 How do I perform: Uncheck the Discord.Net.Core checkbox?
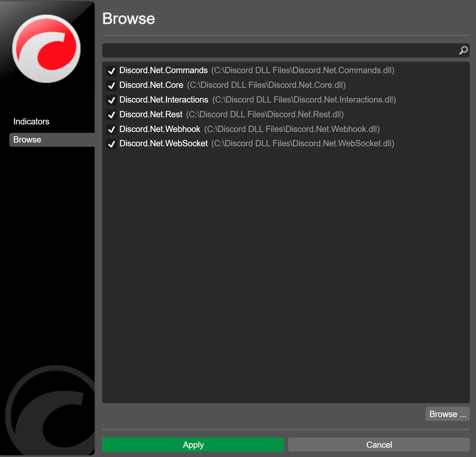pyautogui.click(x=112, y=85)
